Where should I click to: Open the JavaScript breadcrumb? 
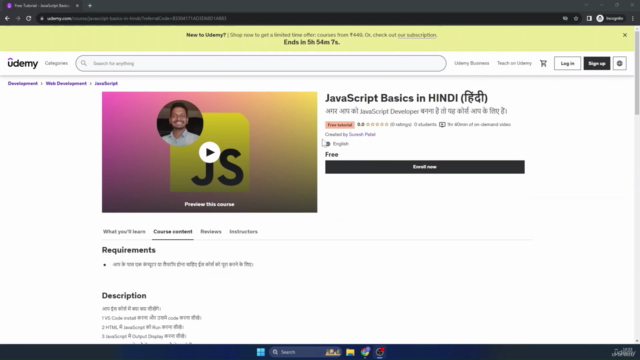pyautogui.click(x=106, y=83)
